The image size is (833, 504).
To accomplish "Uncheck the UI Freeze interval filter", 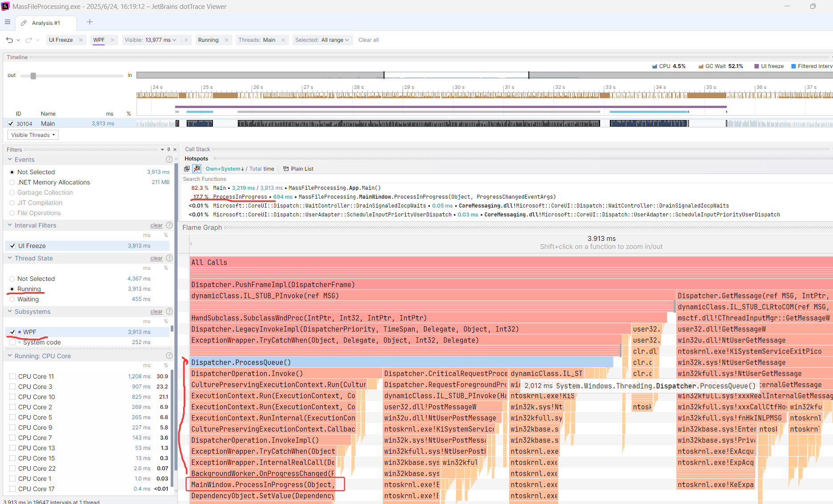I will pyautogui.click(x=12, y=246).
